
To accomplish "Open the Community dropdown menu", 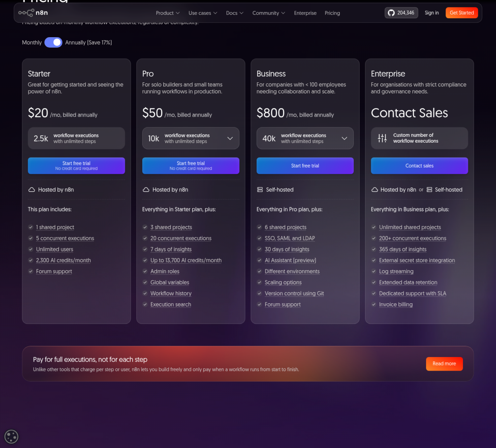I will click(x=269, y=13).
